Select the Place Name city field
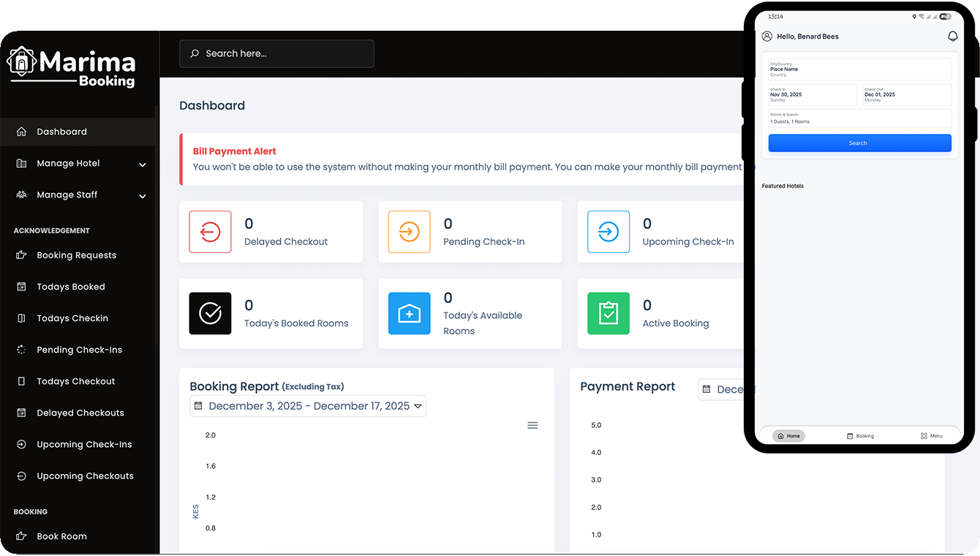The width and height of the screenshot is (980, 556). coord(859,68)
